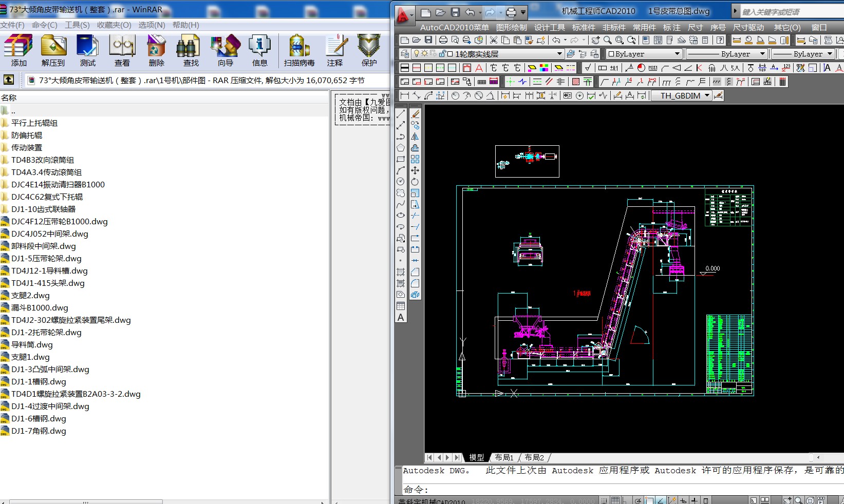Select the Mirror tool in modify toolbar
844x504 pixels.
tap(415, 137)
